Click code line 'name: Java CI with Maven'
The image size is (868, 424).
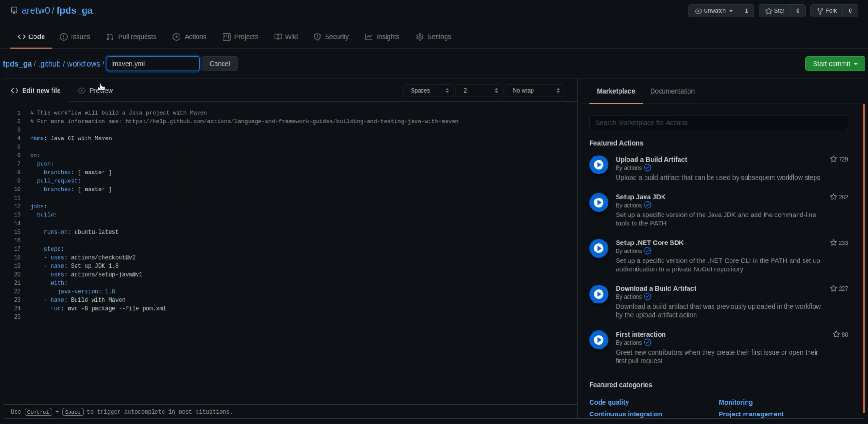point(71,138)
